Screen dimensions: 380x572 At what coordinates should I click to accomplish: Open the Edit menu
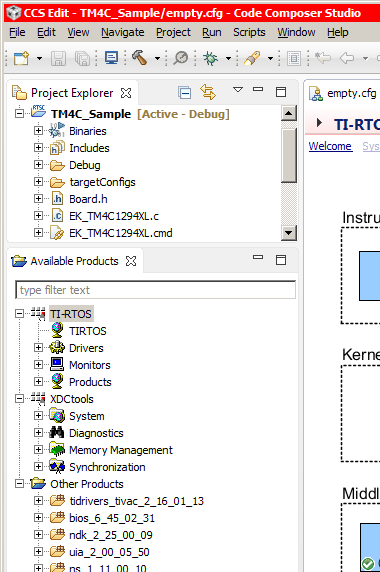pos(46,32)
